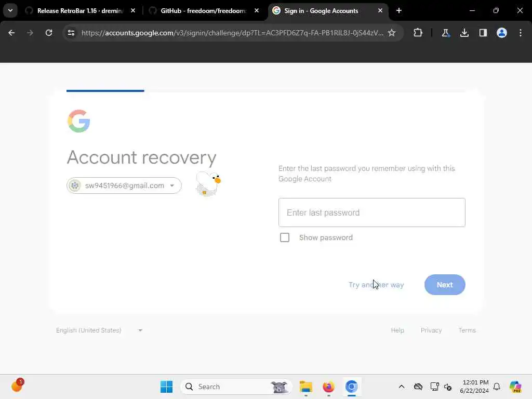Open the Chrome profile avatar

coord(502,33)
